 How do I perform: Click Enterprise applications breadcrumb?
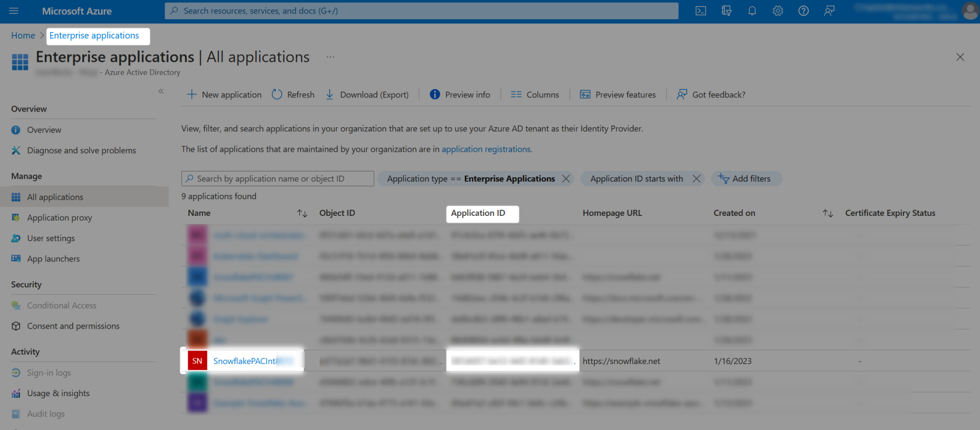94,36
